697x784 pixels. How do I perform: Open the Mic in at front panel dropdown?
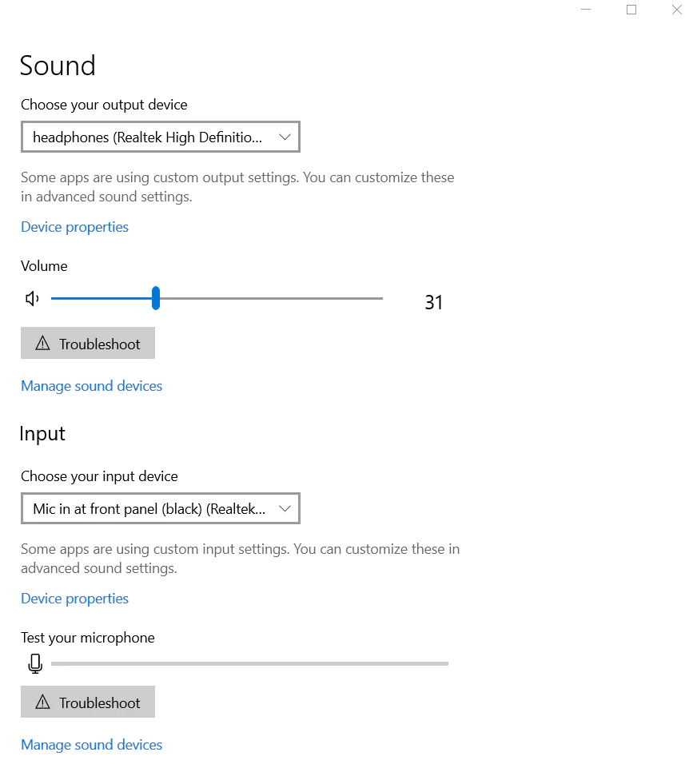click(x=148, y=509)
